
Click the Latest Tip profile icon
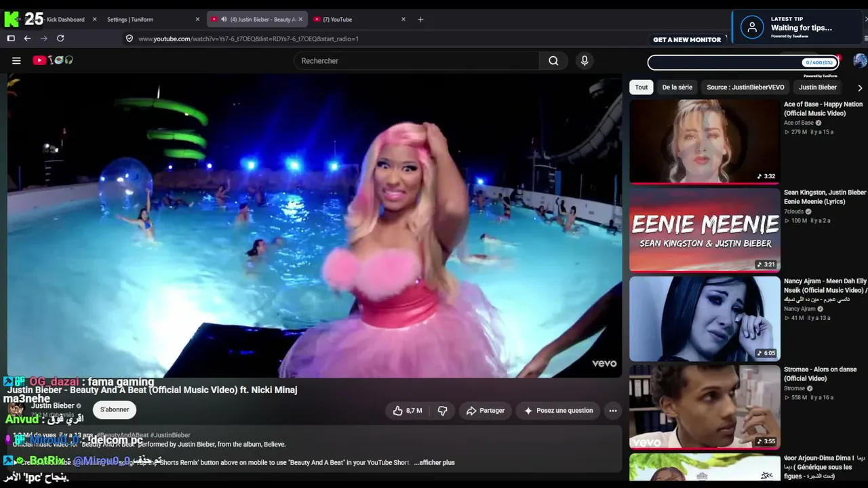click(x=751, y=27)
